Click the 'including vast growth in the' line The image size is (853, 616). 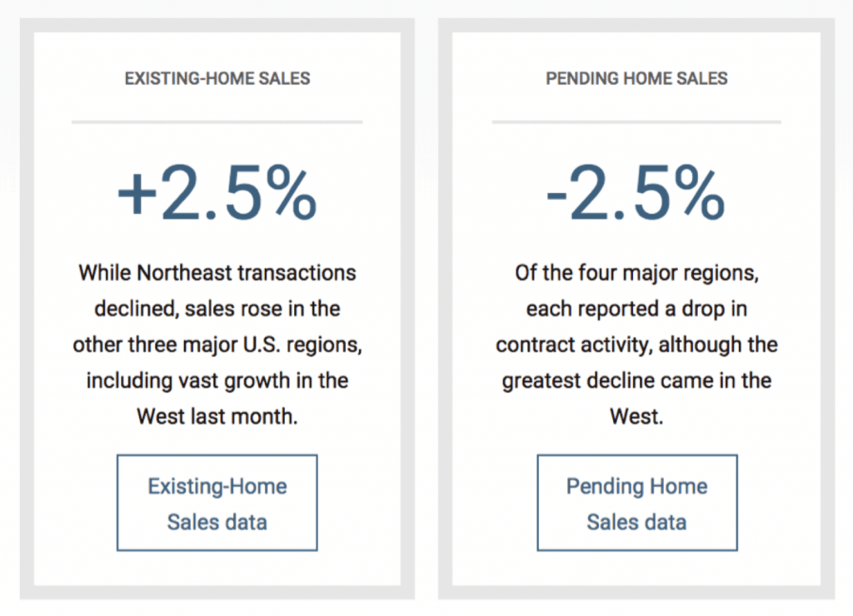coord(217,380)
